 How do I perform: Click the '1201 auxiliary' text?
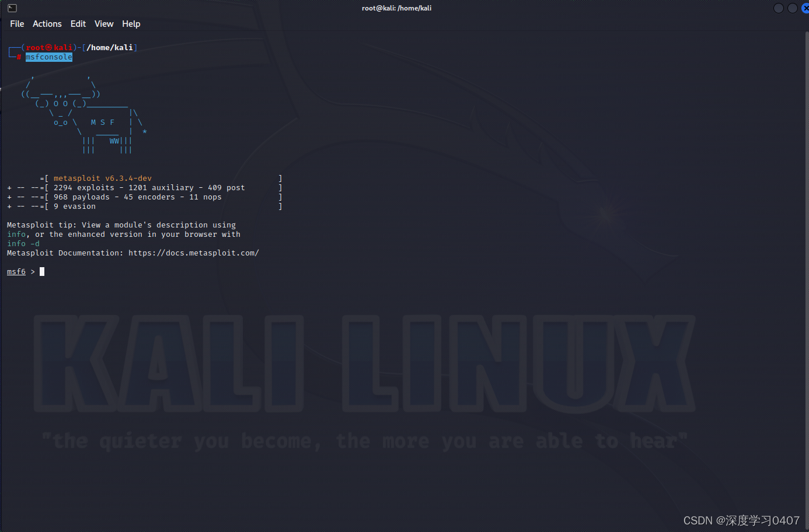click(x=161, y=188)
